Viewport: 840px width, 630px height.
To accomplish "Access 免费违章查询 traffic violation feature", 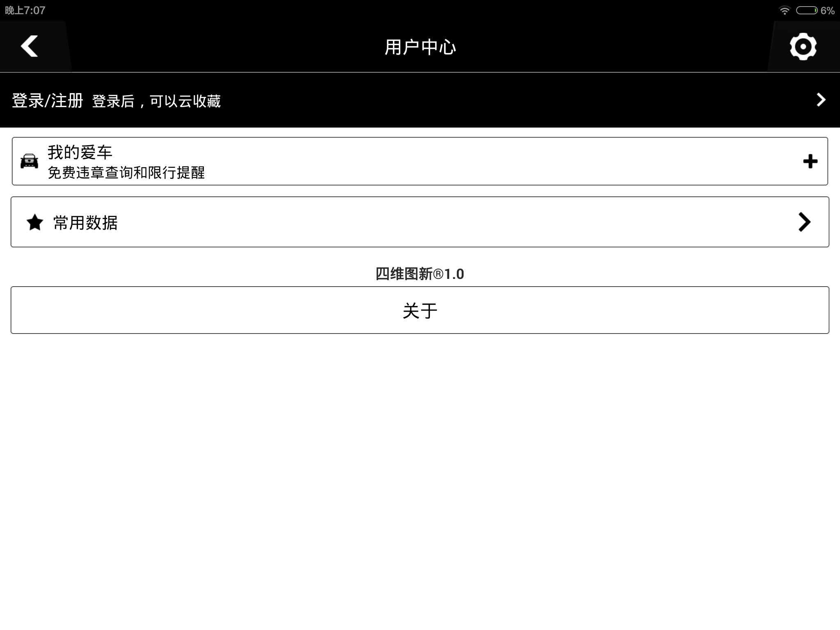I will [420, 161].
